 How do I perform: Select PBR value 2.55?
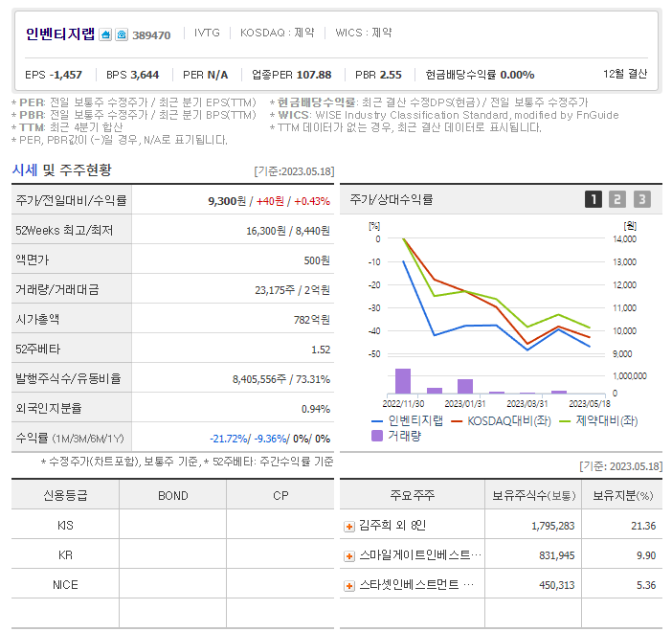[391, 75]
